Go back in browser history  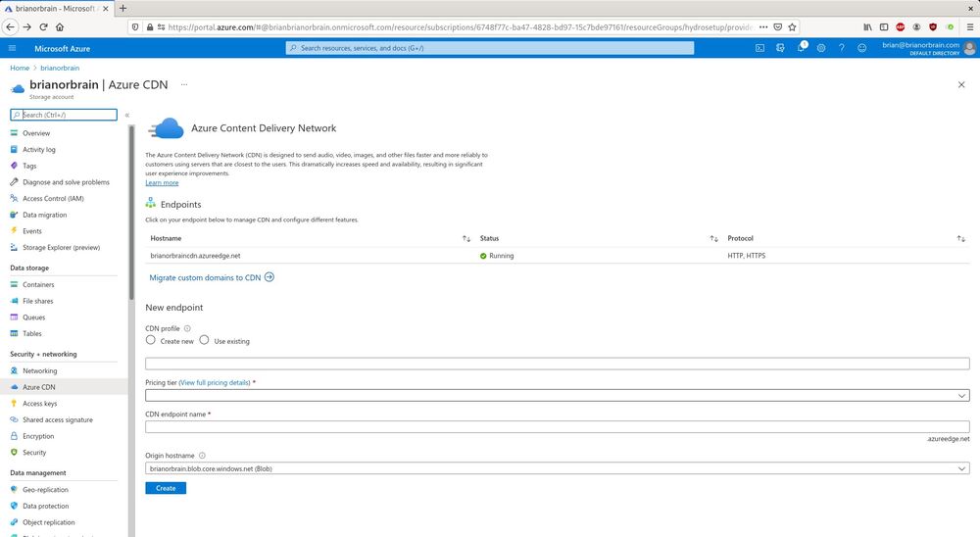(x=10, y=26)
